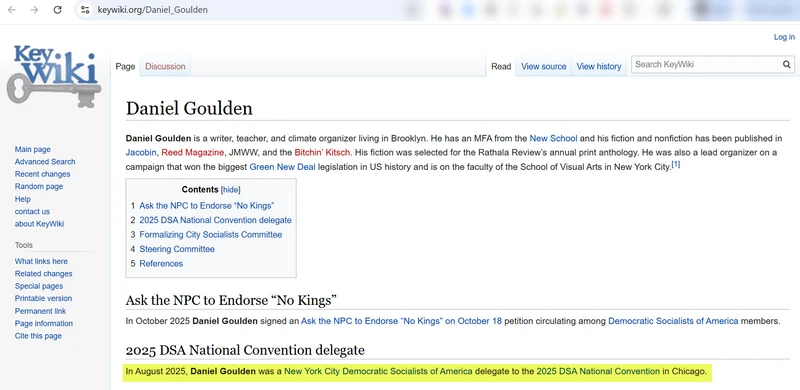The height and width of the screenshot is (390, 800).
Task: Jump to 2025 DSA National Convention delegate contents entry
Action: pyautogui.click(x=215, y=220)
